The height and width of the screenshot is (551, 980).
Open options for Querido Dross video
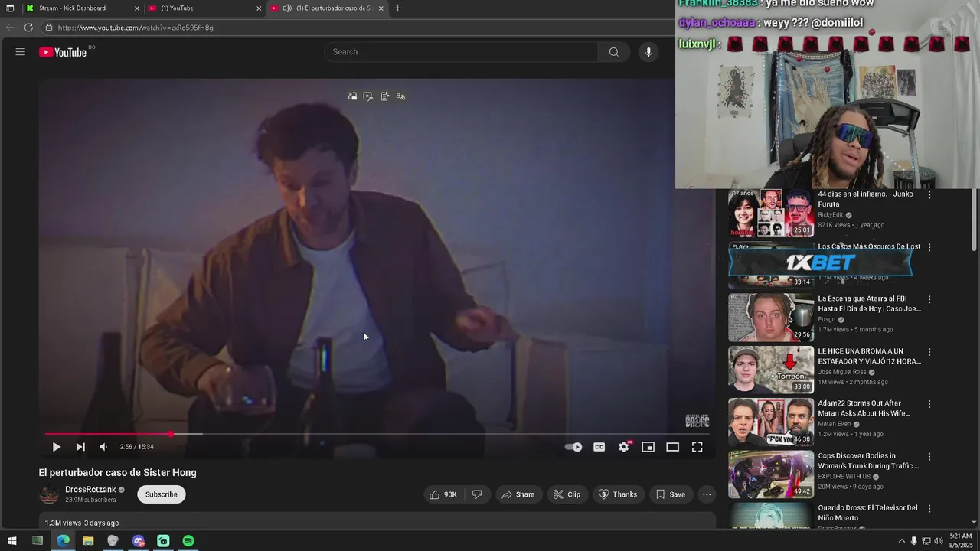point(929,509)
